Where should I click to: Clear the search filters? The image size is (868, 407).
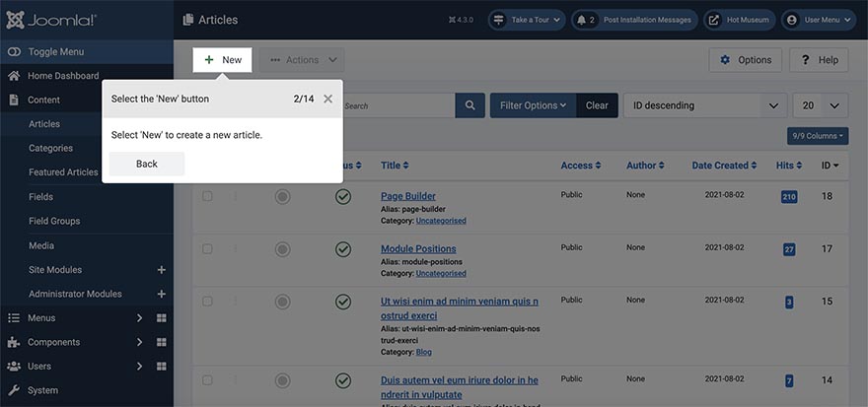point(597,105)
